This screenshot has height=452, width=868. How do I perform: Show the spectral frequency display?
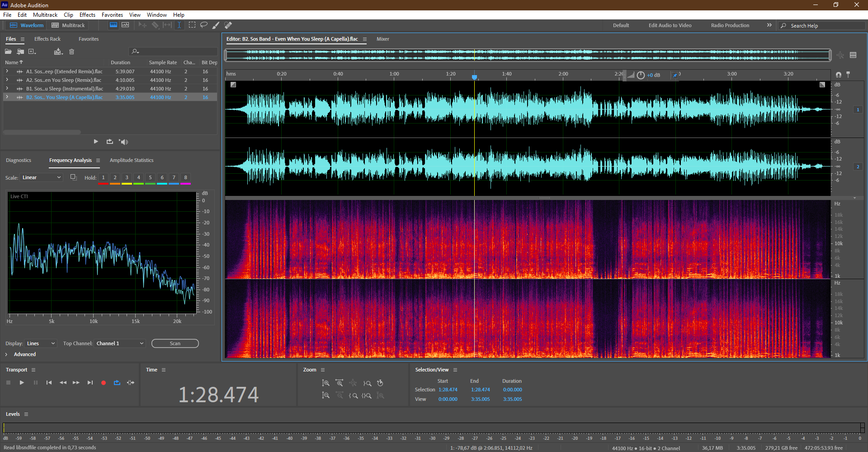coord(113,25)
